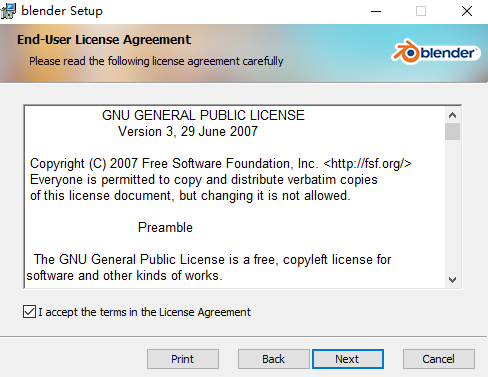Go Back to the previous setup page

coord(274,359)
